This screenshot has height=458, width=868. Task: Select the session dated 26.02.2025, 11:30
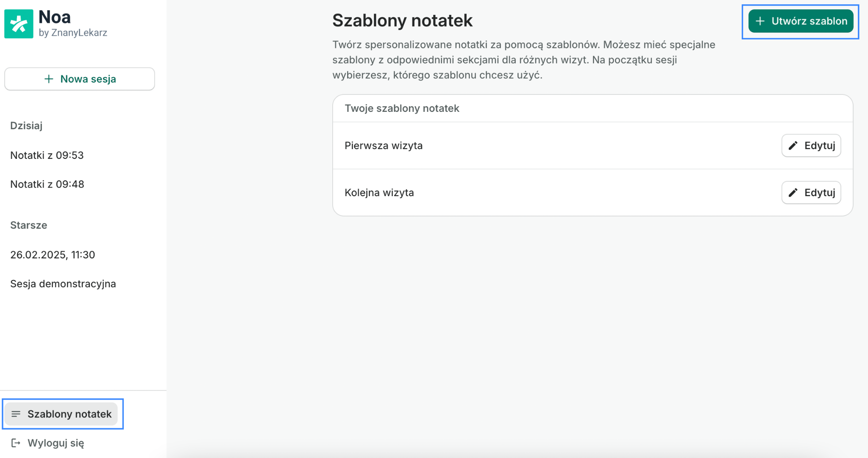coord(53,255)
